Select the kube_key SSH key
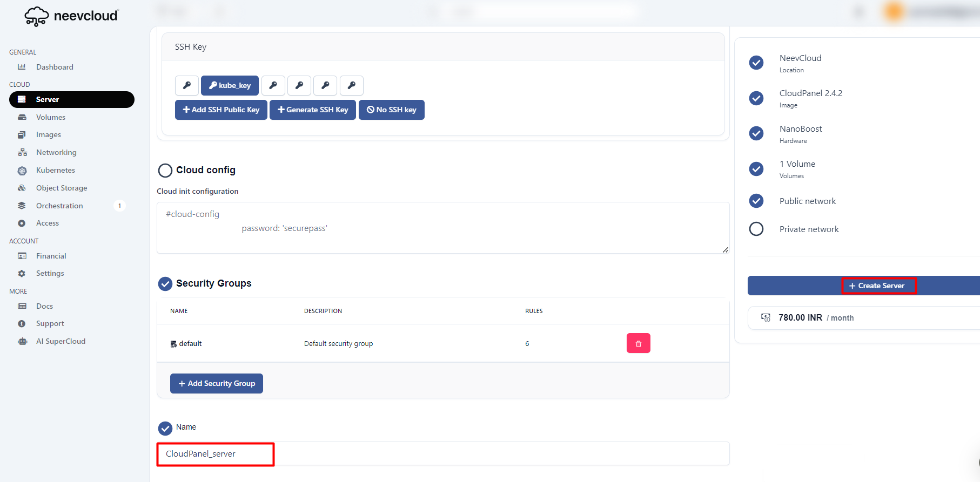Screen dimensions: 980x482 coord(230,85)
